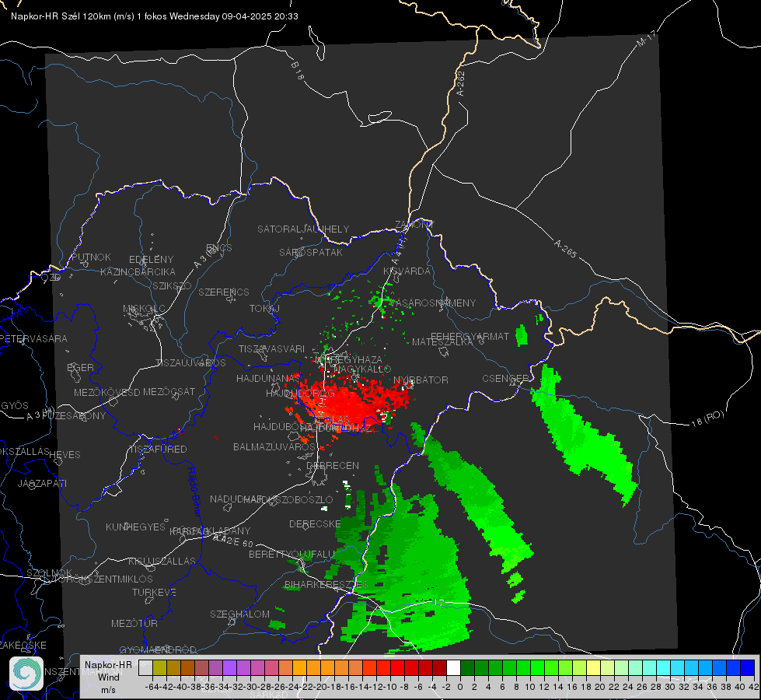Image resolution: width=761 pixels, height=700 pixels.
Task: Click the TISZAÚJVÁROS city label
Action: coord(190,363)
